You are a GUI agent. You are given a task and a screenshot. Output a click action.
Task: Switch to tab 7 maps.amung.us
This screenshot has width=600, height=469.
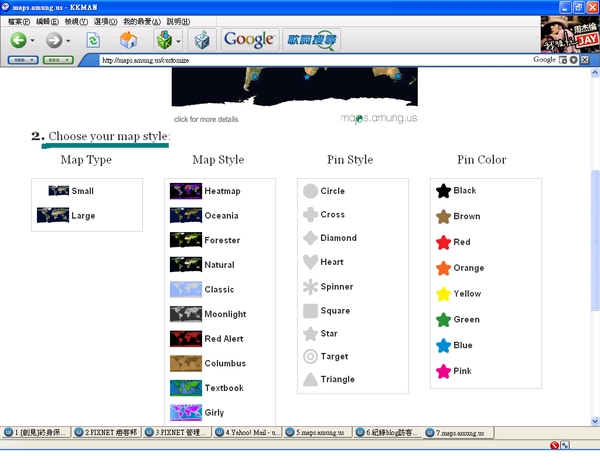[x=458, y=432]
